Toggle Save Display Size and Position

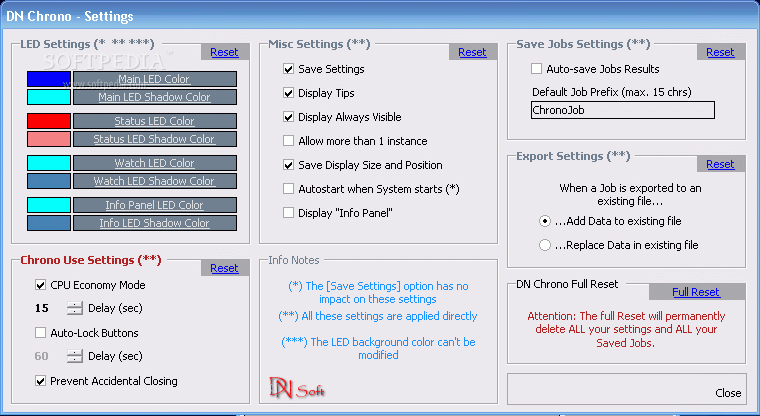pos(288,165)
